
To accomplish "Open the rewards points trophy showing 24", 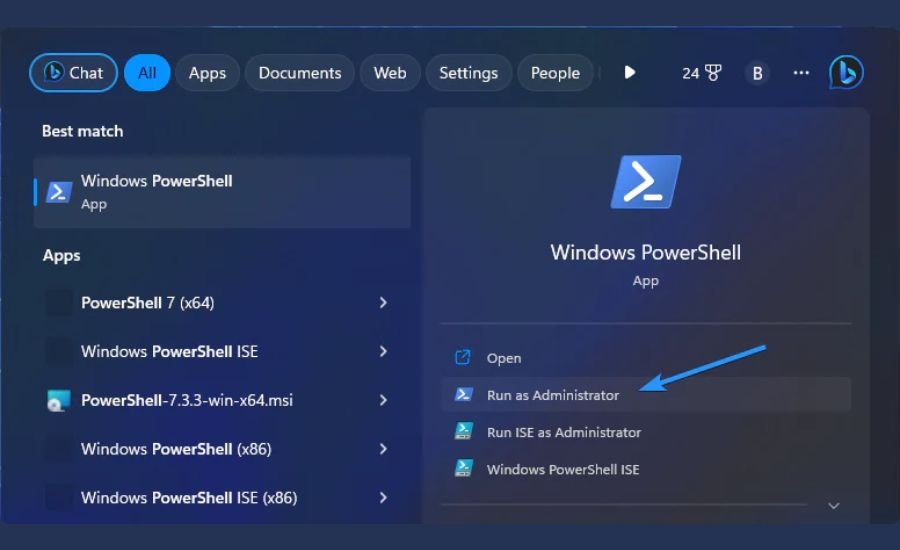I will pos(701,73).
